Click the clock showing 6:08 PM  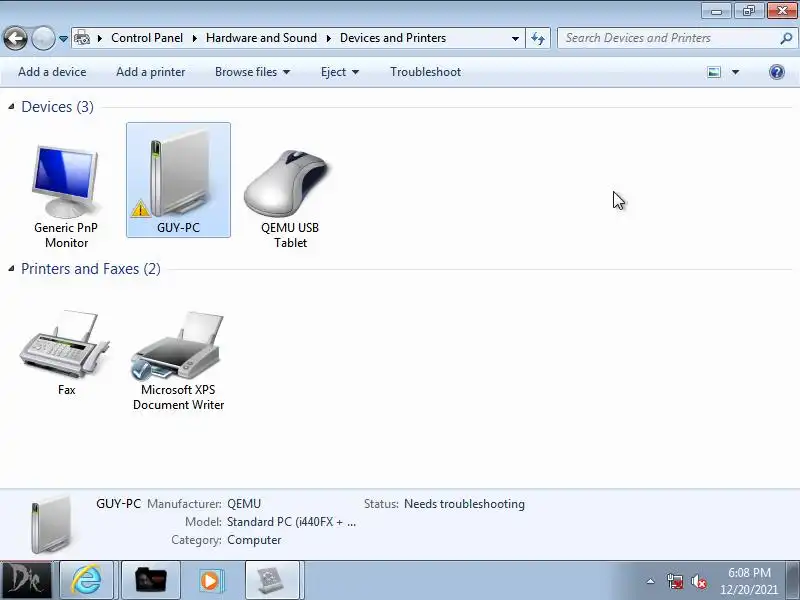point(749,572)
